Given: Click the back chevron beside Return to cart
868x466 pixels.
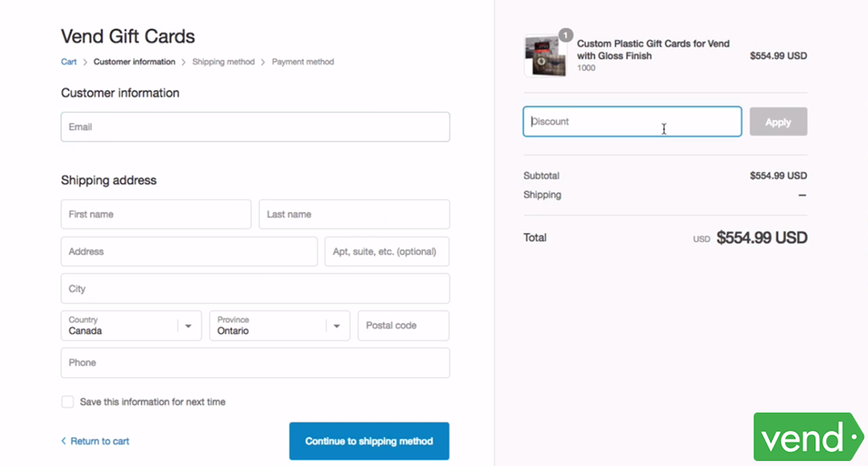Looking at the screenshot, I should click(64, 441).
